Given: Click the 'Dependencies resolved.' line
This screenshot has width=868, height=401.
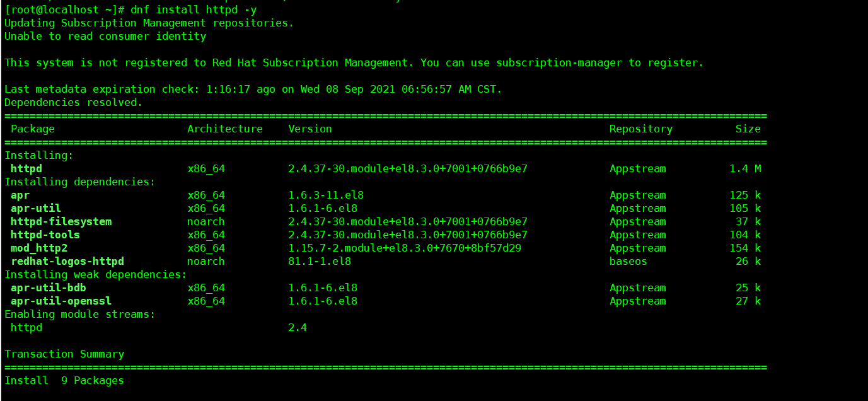Looking at the screenshot, I should (x=74, y=103).
